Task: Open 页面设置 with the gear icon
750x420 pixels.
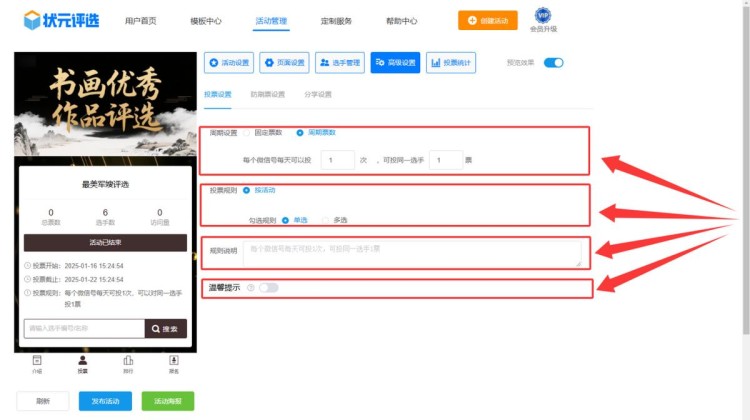Action: [x=285, y=63]
